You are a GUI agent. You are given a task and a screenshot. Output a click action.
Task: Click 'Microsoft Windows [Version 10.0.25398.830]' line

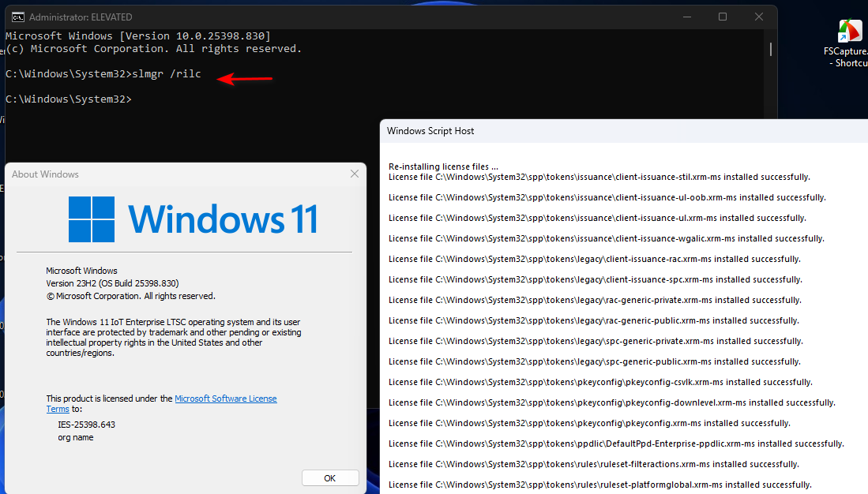[138, 36]
